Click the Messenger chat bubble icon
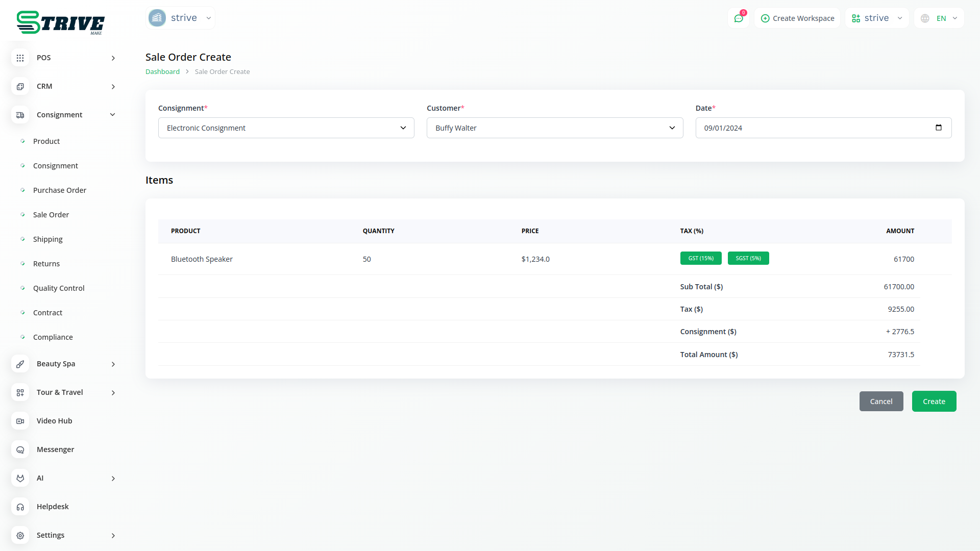The height and width of the screenshot is (551, 980). 20,450
